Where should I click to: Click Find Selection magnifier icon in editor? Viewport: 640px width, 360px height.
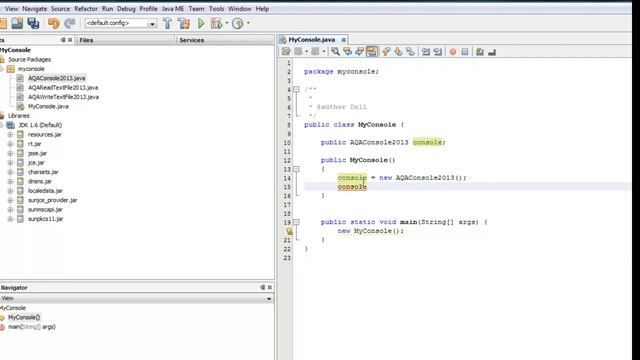336,51
